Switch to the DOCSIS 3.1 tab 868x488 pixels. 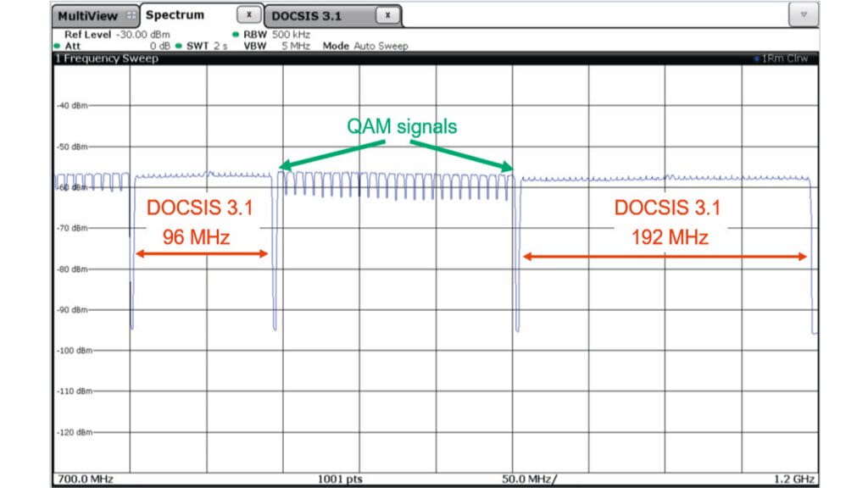[x=305, y=14]
